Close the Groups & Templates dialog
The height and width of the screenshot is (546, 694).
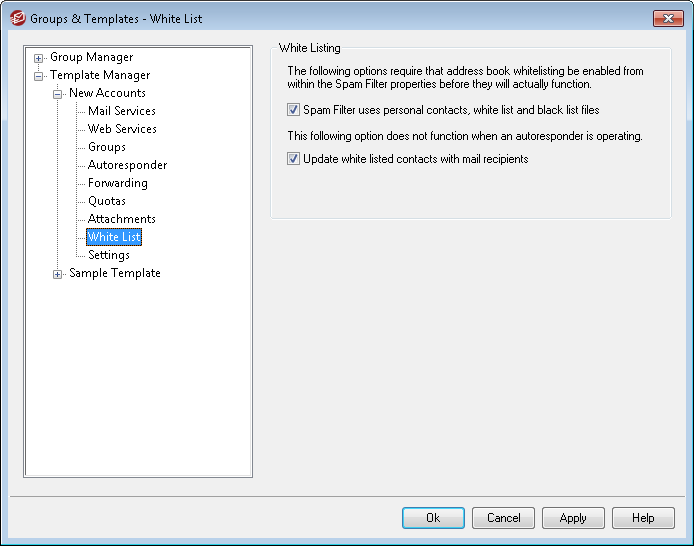[x=667, y=18]
